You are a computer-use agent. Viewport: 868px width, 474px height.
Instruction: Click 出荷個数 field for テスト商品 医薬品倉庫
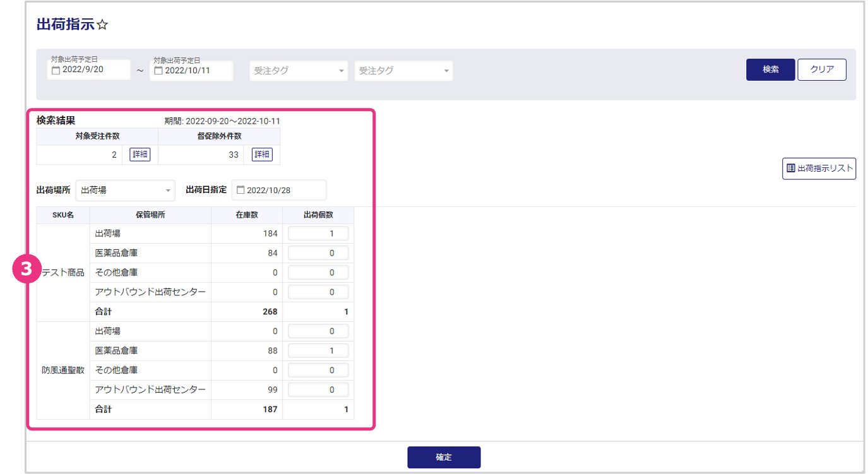pyautogui.click(x=318, y=253)
